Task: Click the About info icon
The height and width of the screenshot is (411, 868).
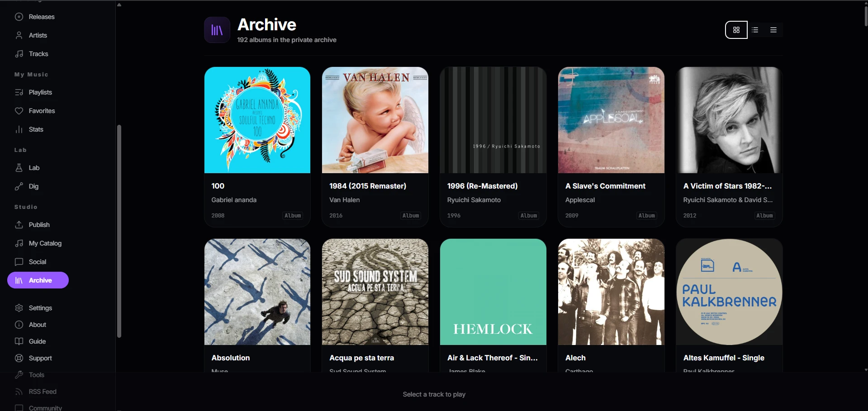Action: click(19, 325)
